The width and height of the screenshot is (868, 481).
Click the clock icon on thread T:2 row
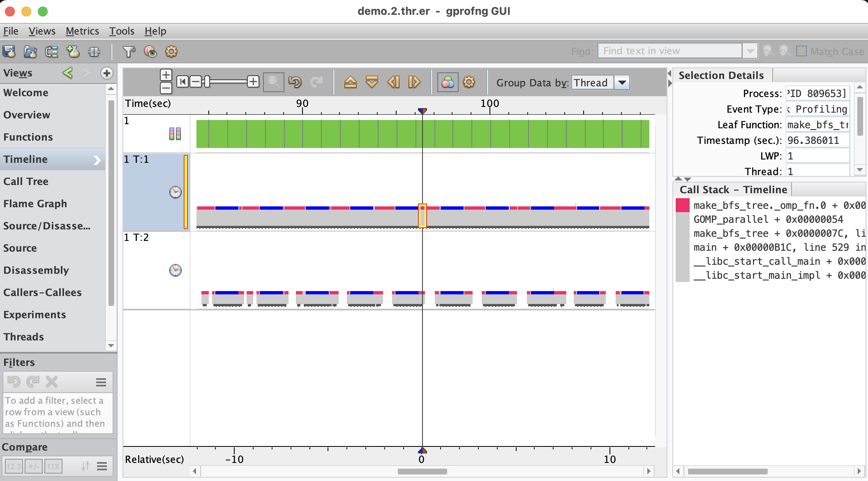175,270
